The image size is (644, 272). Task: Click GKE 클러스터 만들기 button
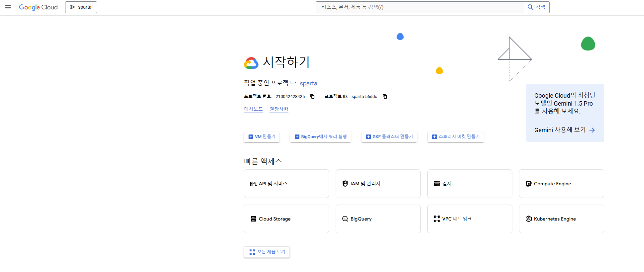coord(389,137)
